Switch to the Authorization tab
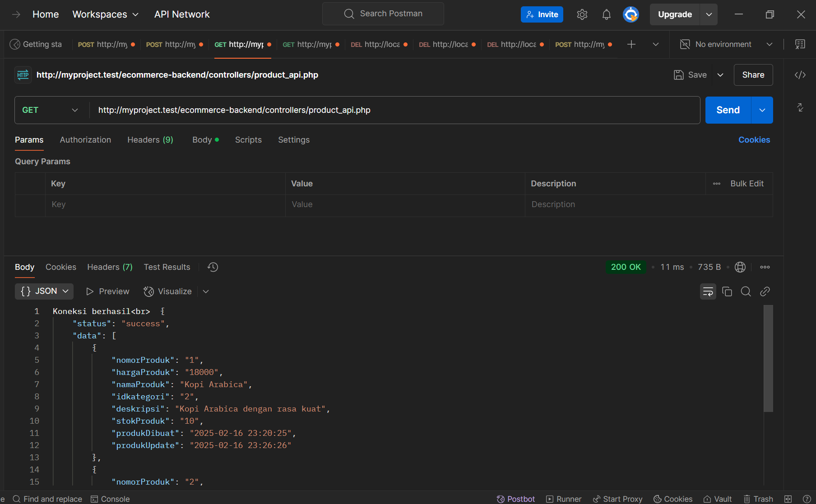 click(x=85, y=140)
